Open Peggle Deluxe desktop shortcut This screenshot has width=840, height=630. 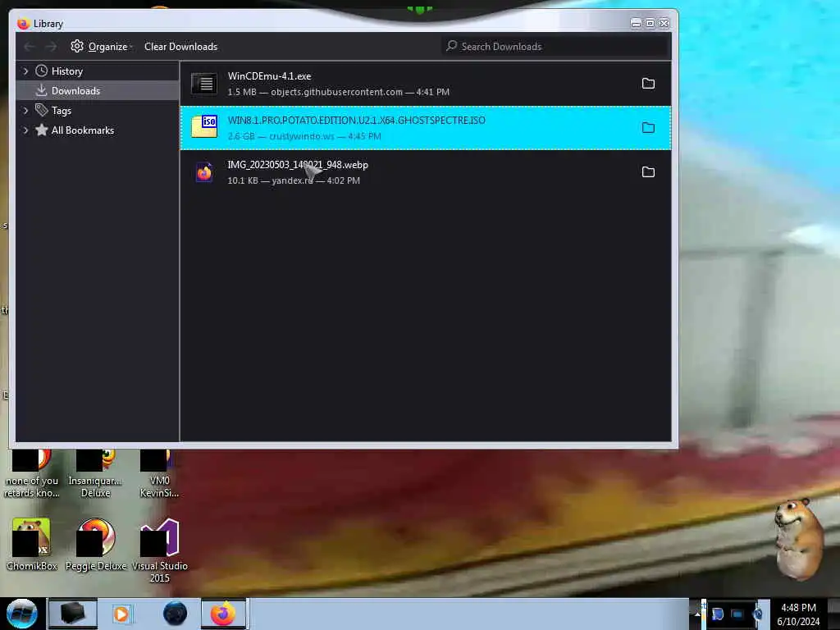(x=96, y=545)
